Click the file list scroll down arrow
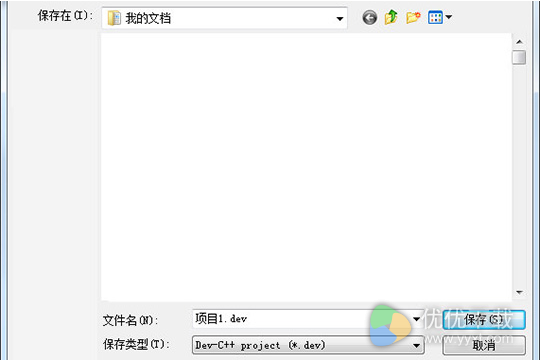Screen dimensions: 540x360 pyautogui.click(x=519, y=292)
